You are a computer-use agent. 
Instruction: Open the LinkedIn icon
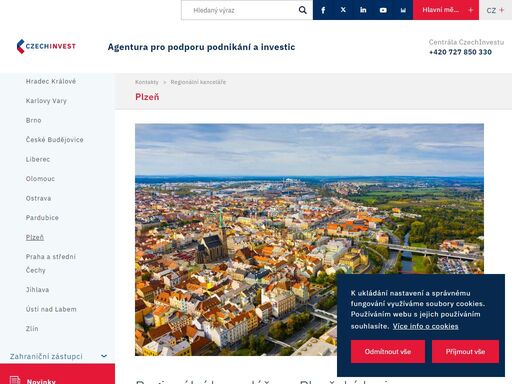(363, 10)
